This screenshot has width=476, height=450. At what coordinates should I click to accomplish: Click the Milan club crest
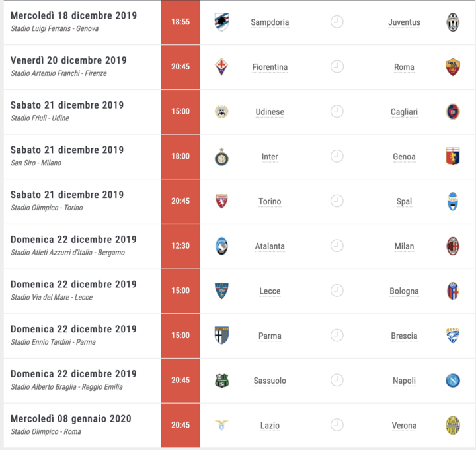[x=452, y=246]
